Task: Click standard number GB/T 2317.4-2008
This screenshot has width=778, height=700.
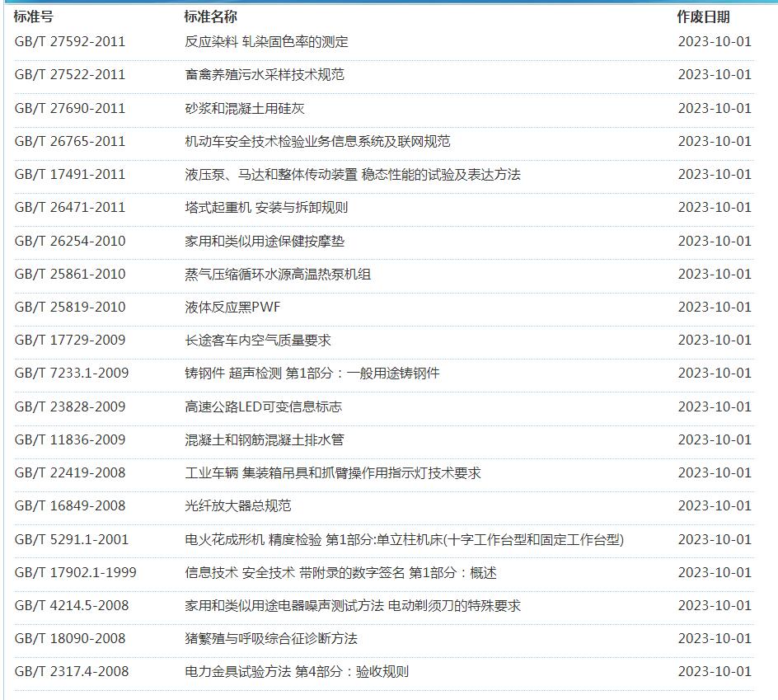Action: (72, 671)
